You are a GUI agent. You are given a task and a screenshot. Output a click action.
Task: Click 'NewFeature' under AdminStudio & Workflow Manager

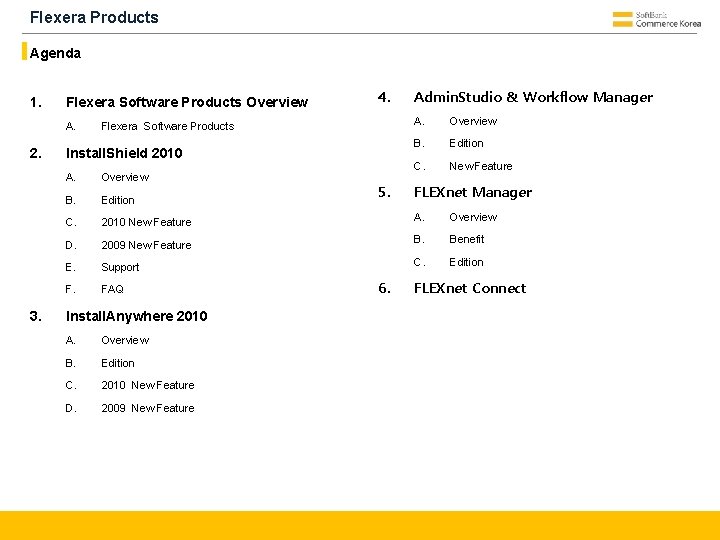(481, 166)
